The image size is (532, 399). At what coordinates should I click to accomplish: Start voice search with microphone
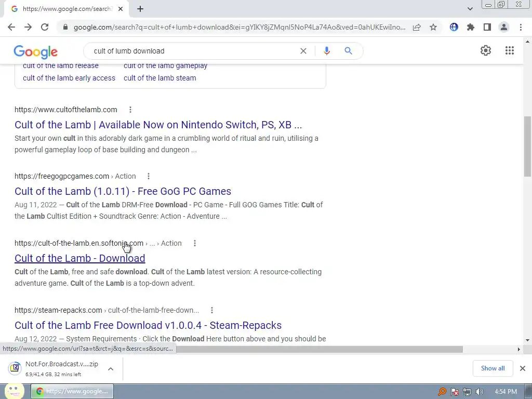(326, 51)
